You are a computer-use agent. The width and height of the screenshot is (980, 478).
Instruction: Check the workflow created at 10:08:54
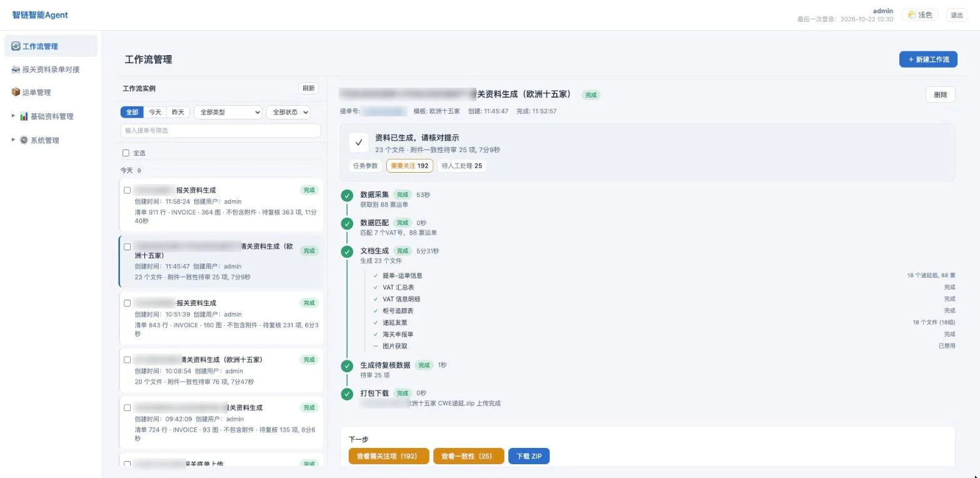127,360
